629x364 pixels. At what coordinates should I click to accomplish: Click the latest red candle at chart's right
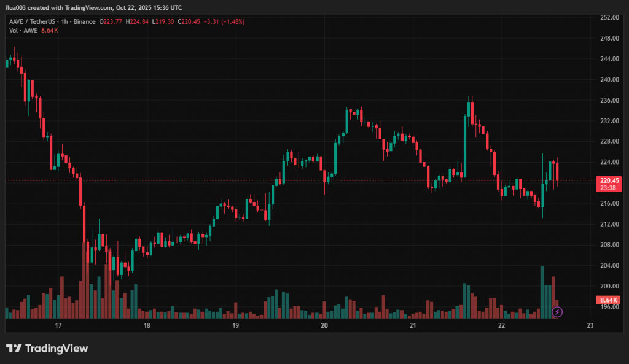[557, 172]
